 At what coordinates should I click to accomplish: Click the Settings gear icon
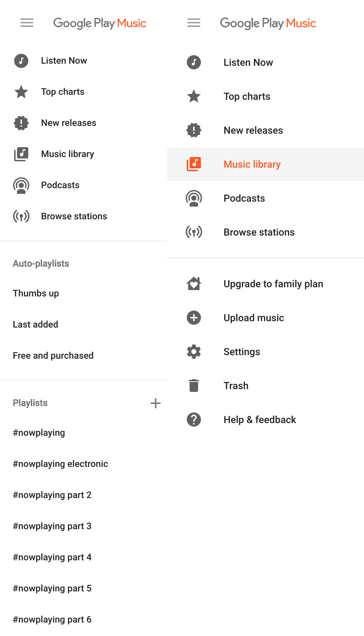click(194, 352)
